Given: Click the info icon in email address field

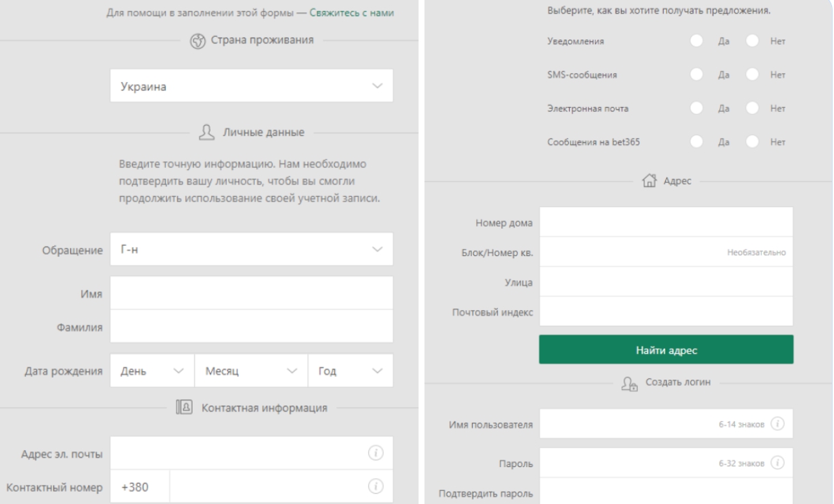Looking at the screenshot, I should 374,453.
